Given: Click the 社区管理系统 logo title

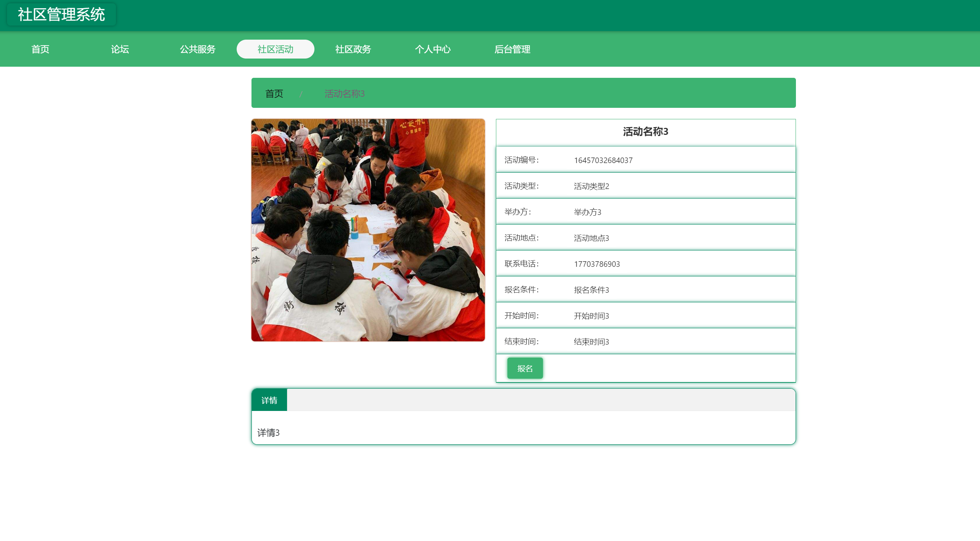Looking at the screenshot, I should point(61,14).
